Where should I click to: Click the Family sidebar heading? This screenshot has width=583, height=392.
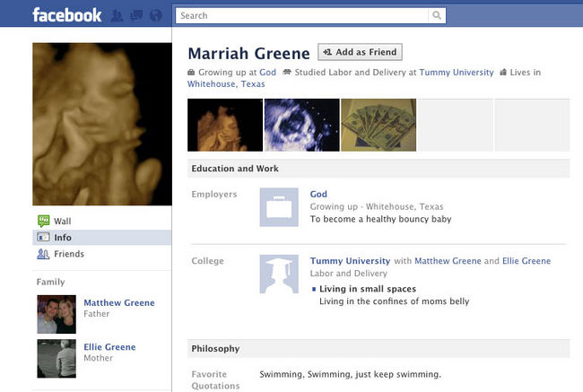point(50,282)
